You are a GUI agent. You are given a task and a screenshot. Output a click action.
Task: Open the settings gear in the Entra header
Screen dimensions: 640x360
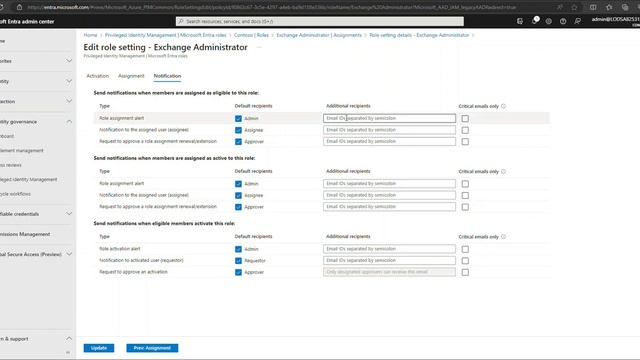point(549,21)
